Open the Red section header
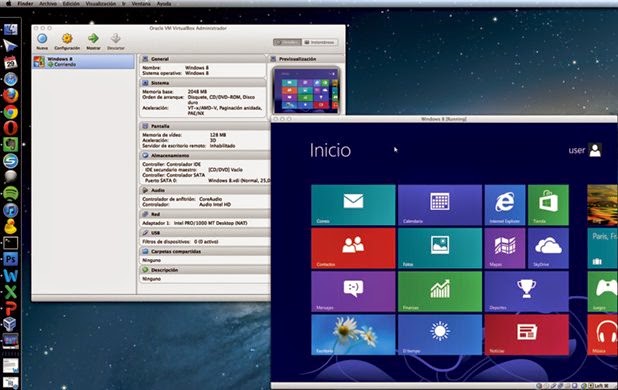The image size is (618, 390). [205, 214]
